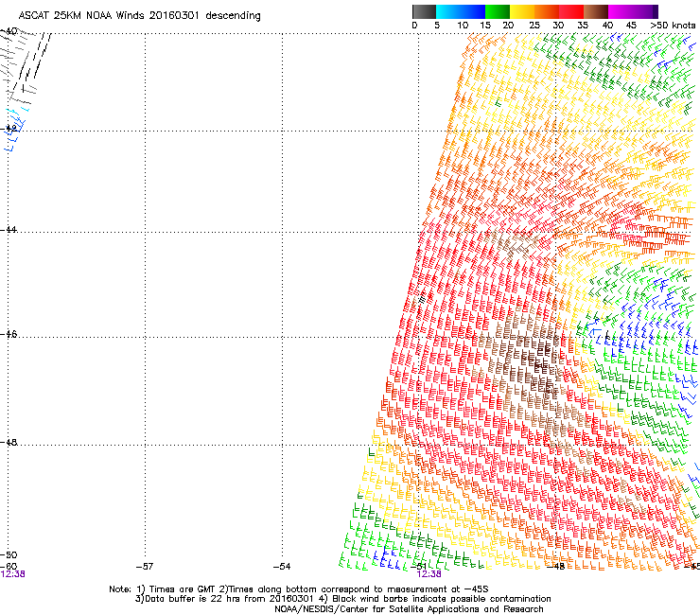Click the yellow 20-25 knots legend segment
This screenshot has height=615, width=700.
click(x=522, y=11)
